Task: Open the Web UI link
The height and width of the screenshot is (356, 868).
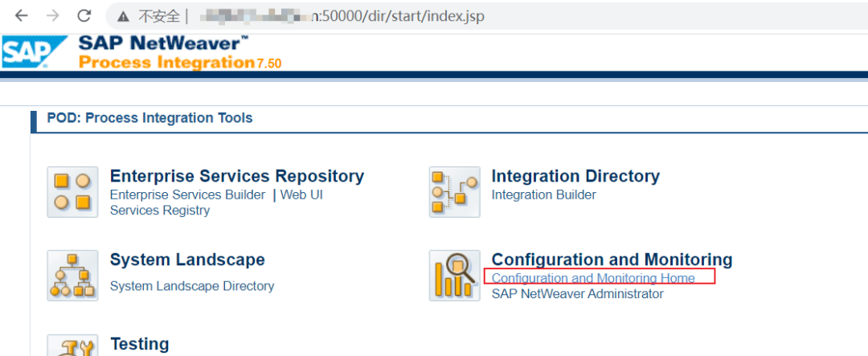Action: 301,195
